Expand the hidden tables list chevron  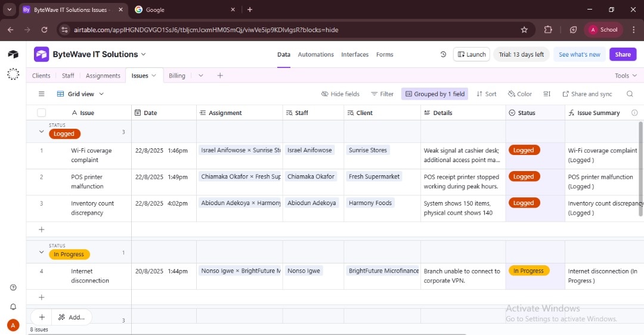click(x=201, y=76)
